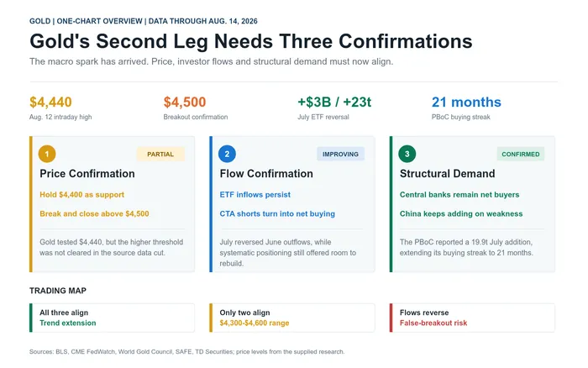588x368 pixels.
Task: Click the main headline title
Action: [251, 41]
